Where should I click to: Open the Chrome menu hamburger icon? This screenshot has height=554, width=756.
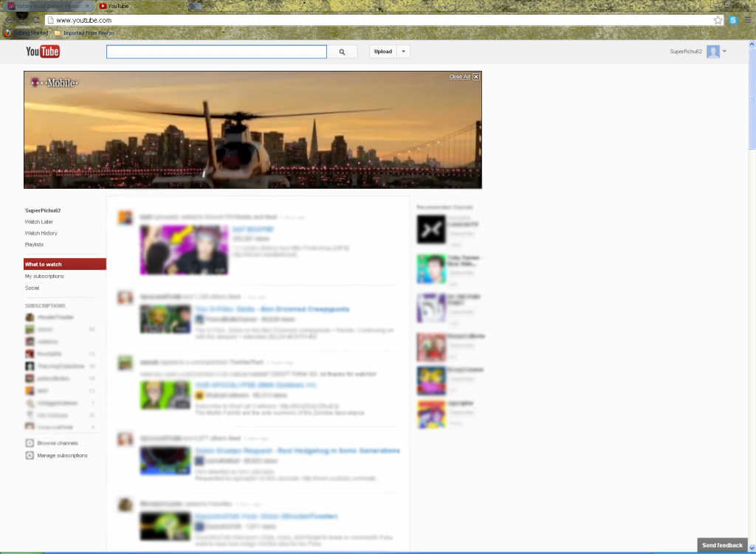(x=747, y=20)
